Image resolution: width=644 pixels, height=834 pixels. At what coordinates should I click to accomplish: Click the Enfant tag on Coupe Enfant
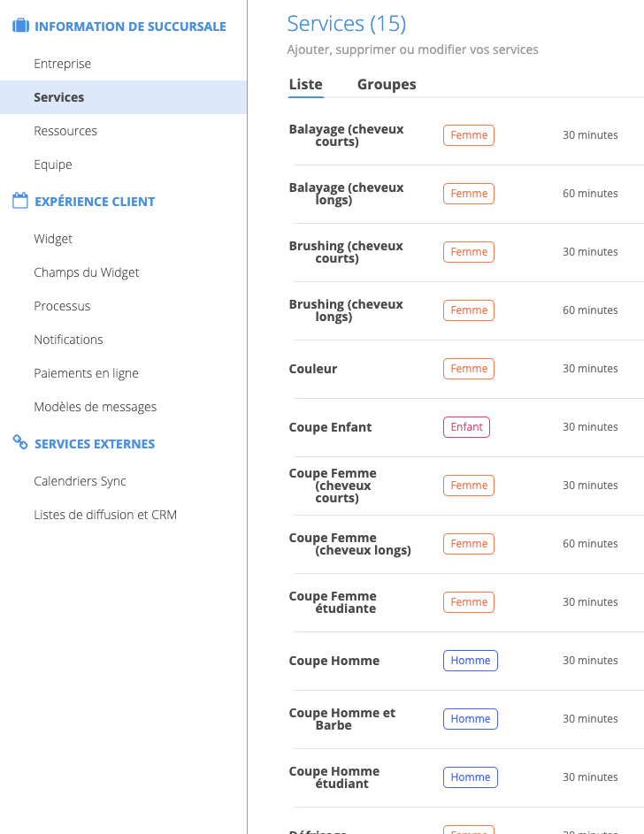point(466,427)
